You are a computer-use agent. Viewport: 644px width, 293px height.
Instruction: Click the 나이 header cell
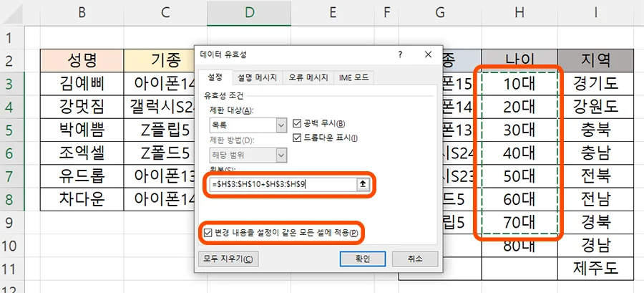pos(519,61)
